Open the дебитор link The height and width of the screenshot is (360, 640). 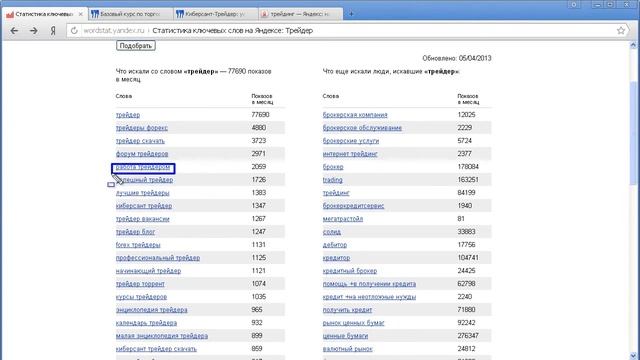334,245
